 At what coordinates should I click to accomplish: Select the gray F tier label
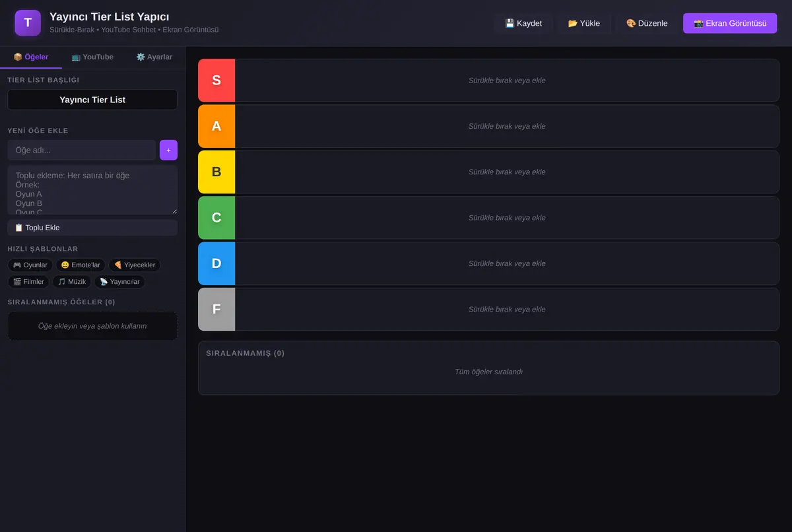click(216, 309)
